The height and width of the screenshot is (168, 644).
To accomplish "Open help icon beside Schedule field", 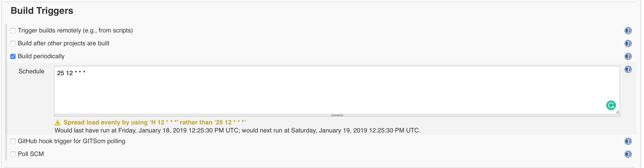I will tap(628, 69).
